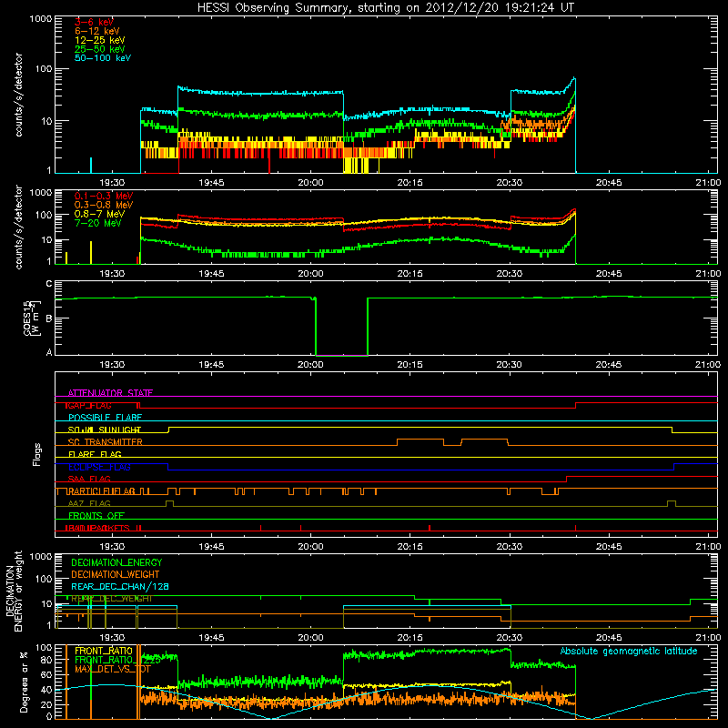728x728 pixels.
Task: Click the 20:00 tick under the GOES15 panel
Action: tap(310, 365)
